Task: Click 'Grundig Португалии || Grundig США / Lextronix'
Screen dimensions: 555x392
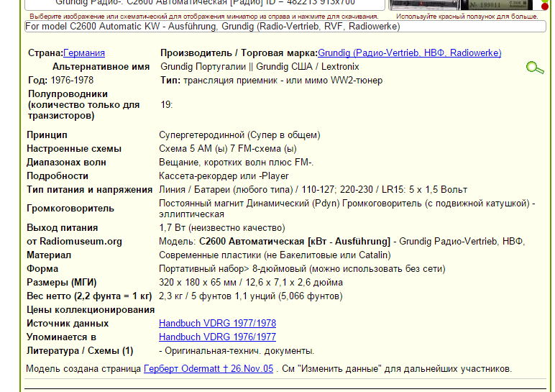Action: coord(260,67)
